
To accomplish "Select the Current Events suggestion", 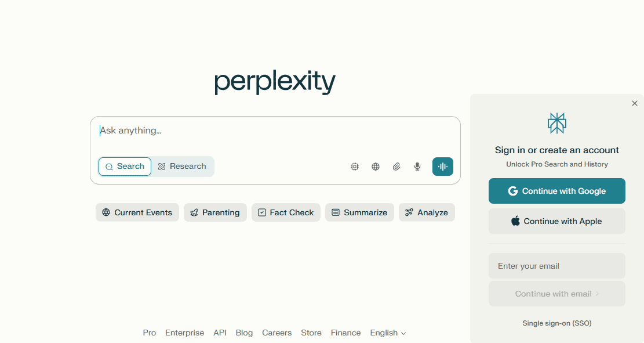I will point(137,212).
